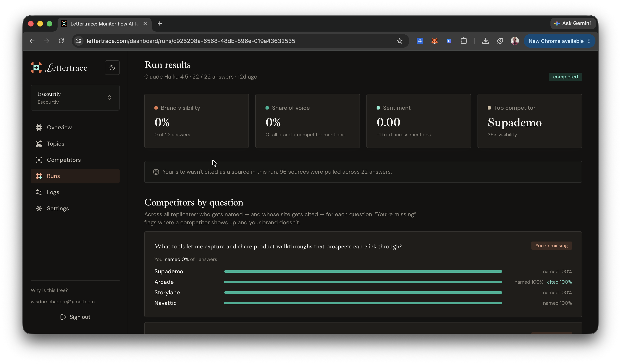Open a new browser tab
Image resolution: width=621 pixels, height=364 pixels.
[x=160, y=23]
